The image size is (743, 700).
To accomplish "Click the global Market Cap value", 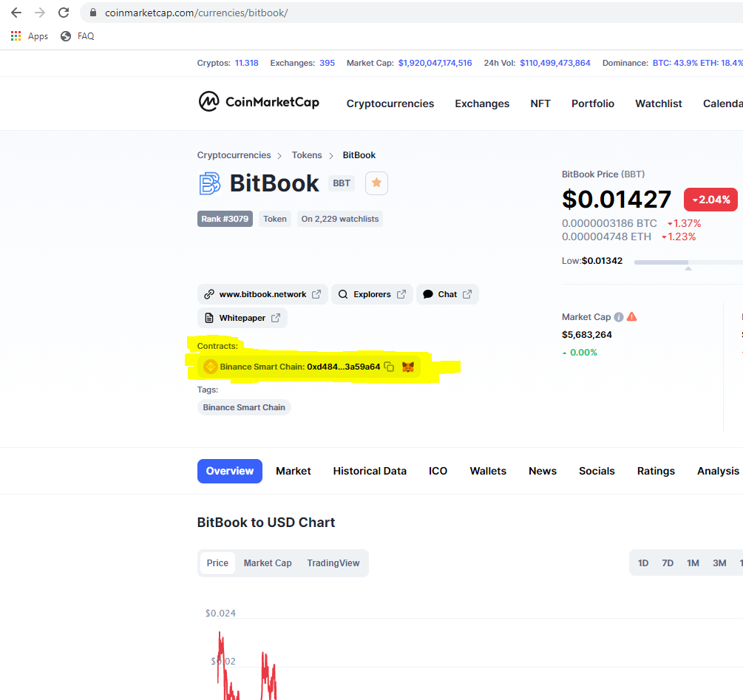I will 435,63.
